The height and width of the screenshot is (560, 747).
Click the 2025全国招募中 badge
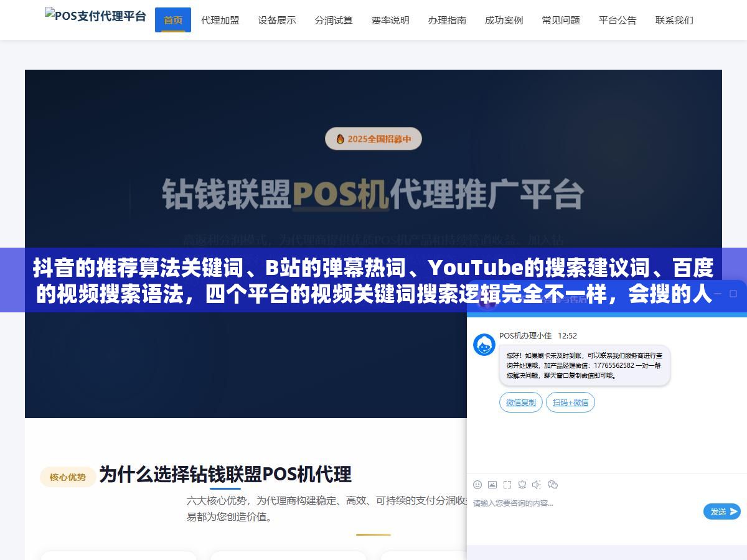[374, 139]
